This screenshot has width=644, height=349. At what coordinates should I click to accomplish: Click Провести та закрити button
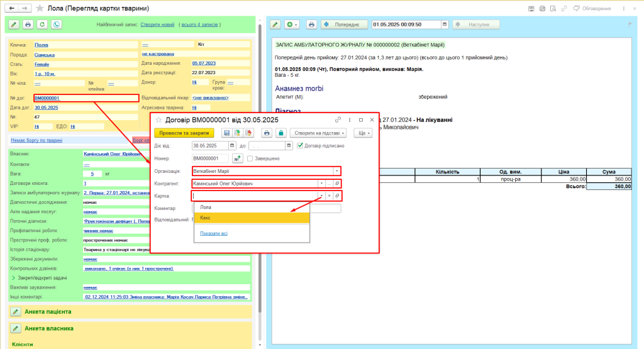coord(184,133)
